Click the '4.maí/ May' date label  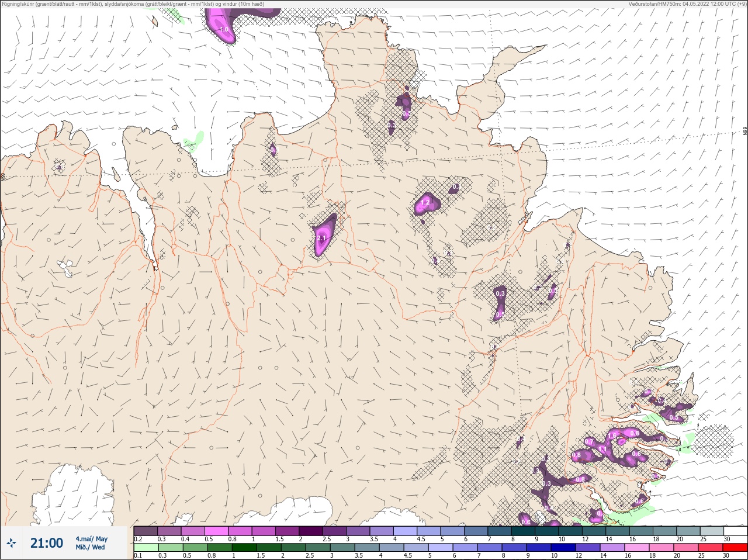(x=92, y=539)
